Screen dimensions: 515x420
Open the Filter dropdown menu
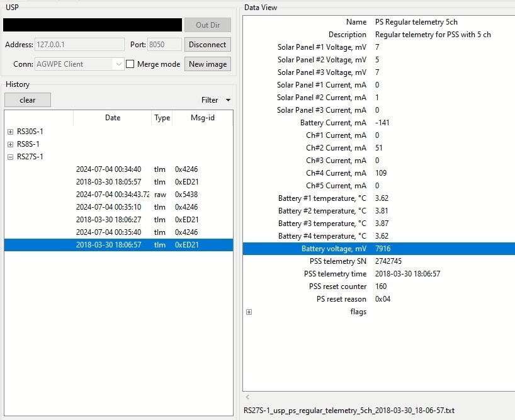(216, 100)
